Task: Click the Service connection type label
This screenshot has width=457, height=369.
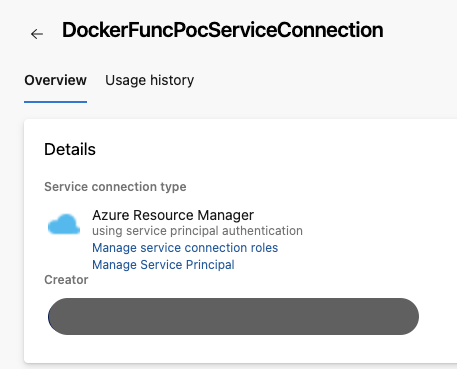Action: [115, 187]
